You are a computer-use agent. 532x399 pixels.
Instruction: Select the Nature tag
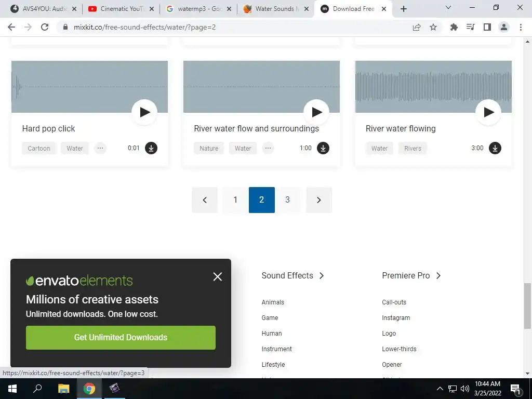coord(209,148)
